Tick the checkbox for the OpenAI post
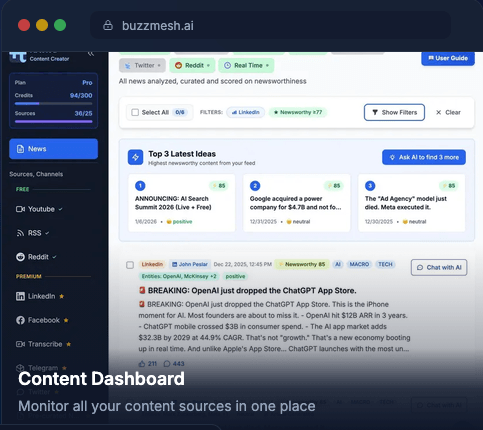The image size is (483, 430). coord(130,265)
